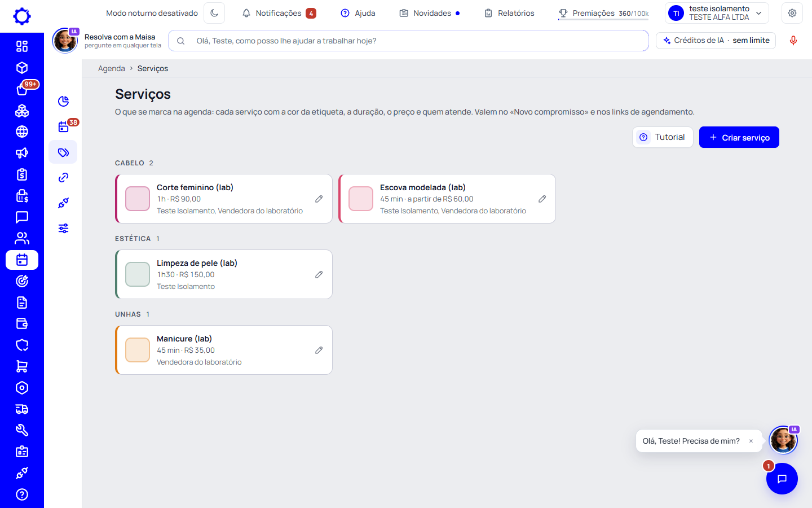
Task: Open the Maisa IA avatar at bottom right
Action: click(x=783, y=440)
